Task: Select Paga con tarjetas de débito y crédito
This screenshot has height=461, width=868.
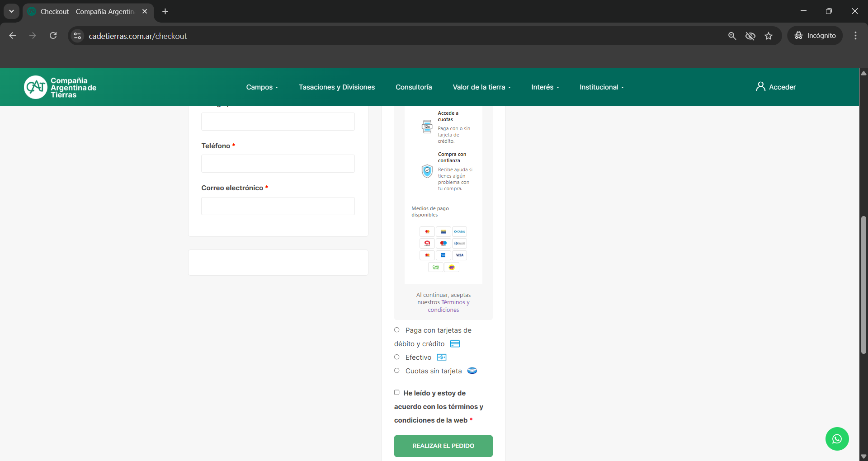Action: tap(397, 330)
